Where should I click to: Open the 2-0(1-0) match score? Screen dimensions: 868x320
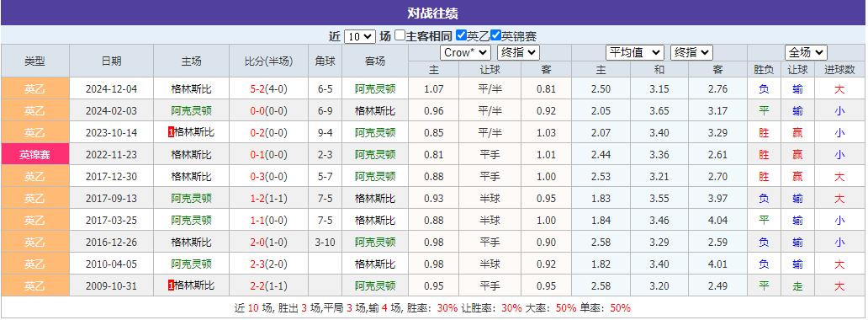[268, 242]
